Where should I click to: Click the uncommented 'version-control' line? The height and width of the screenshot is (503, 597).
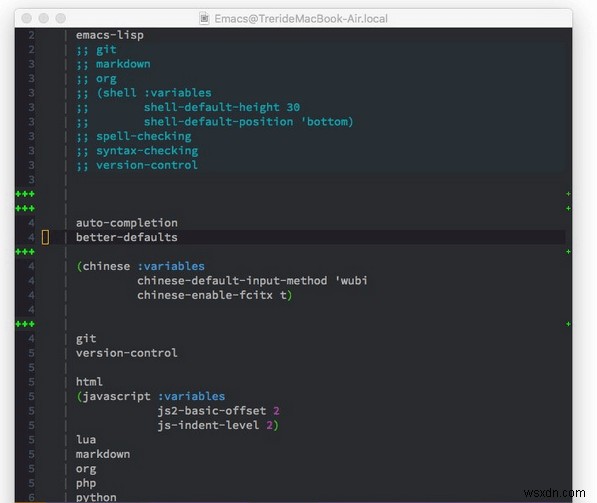127,353
